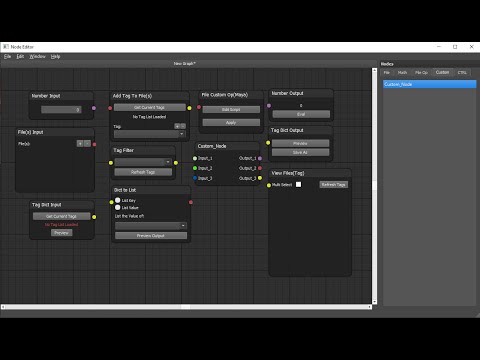Viewport: 480px width, 360px height.
Task: Click the Eval button in Number Output
Action: [x=301, y=114]
